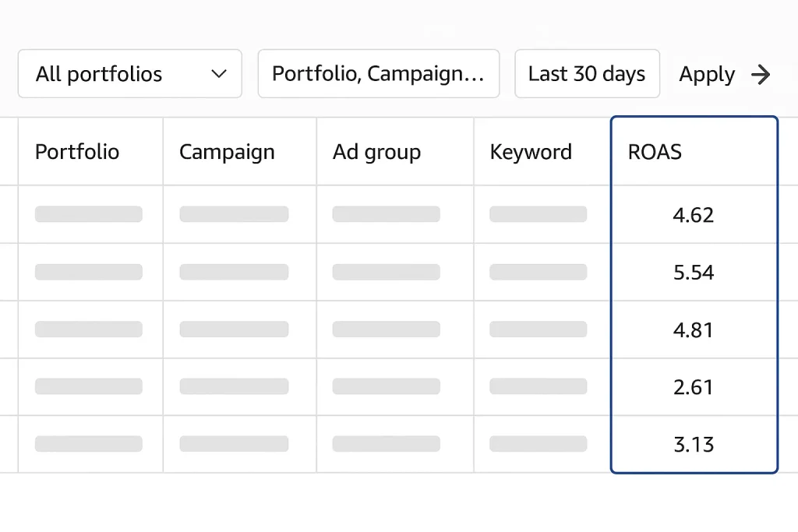Expand the All portfolios dropdown chevron
The width and height of the screenshot is (798, 532).
click(219, 74)
